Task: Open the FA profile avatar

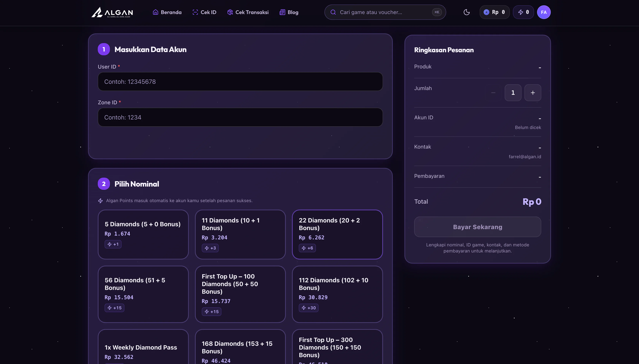Action: tap(544, 12)
